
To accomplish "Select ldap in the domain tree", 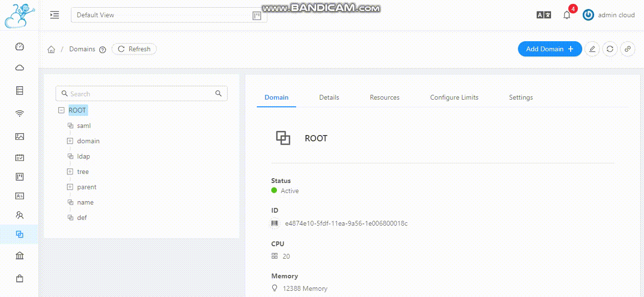I will pyautogui.click(x=83, y=156).
